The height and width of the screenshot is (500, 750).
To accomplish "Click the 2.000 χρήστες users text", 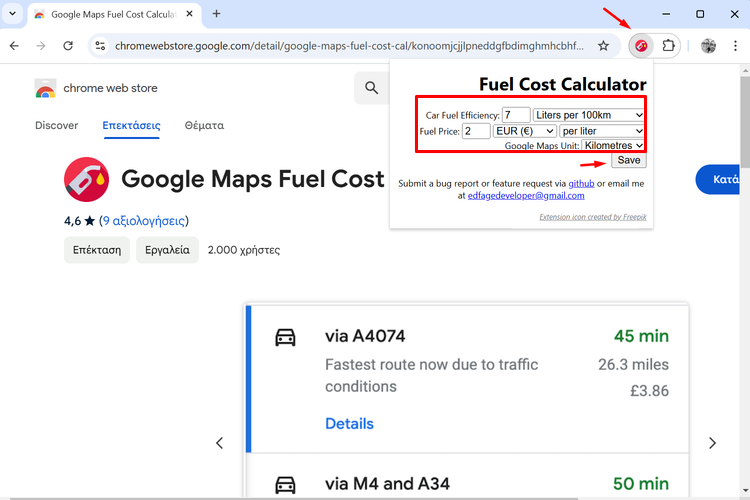I will point(243,250).
